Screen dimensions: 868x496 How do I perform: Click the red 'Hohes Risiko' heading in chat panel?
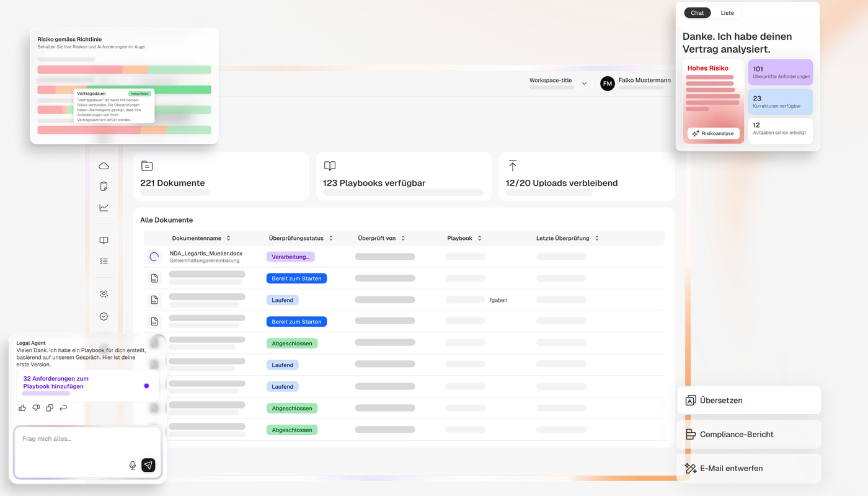click(x=708, y=68)
